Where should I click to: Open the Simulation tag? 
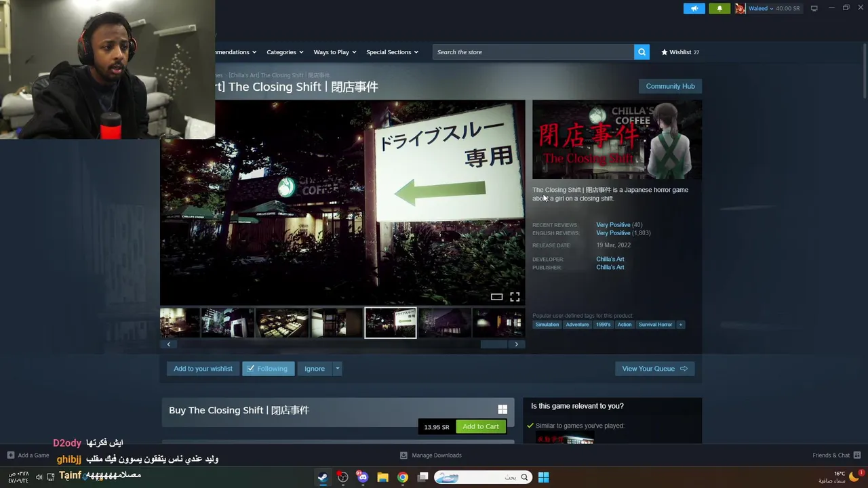click(547, 325)
